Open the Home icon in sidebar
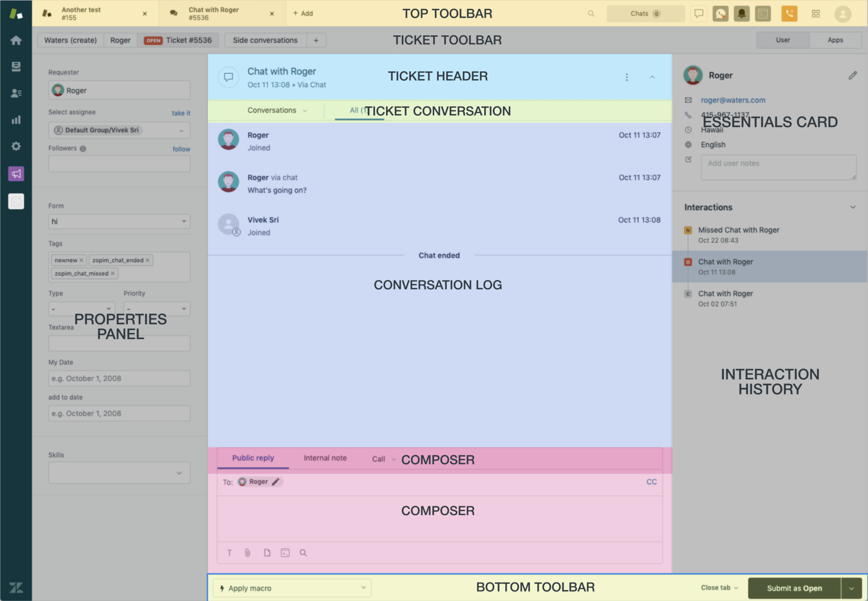The height and width of the screenshot is (601, 868). pyautogui.click(x=16, y=41)
